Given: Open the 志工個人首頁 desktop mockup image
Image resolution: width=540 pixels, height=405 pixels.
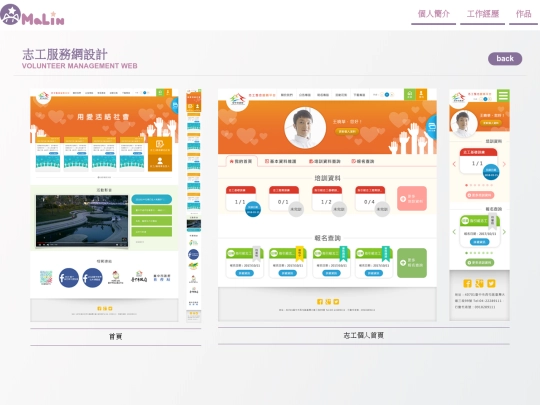Looking at the screenshot, I should click(327, 205).
